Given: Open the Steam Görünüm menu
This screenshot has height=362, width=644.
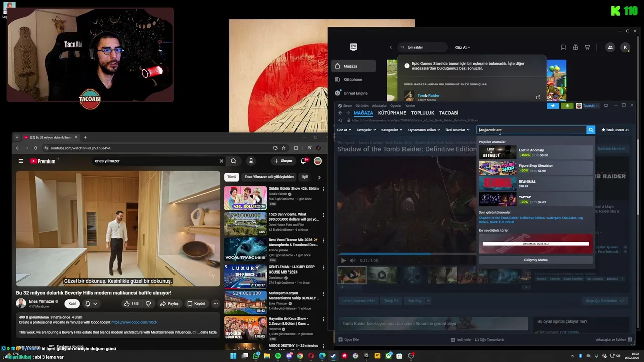Looking at the screenshot, I should (362, 106).
